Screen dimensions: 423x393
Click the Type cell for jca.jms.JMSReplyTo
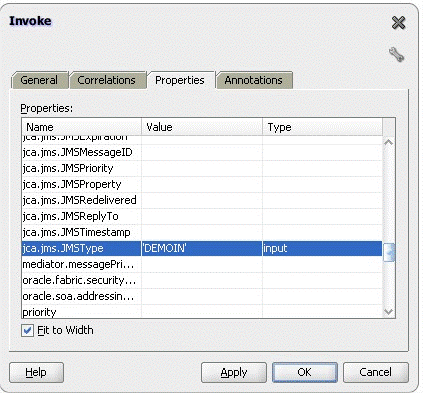pyautogui.click(x=322, y=216)
